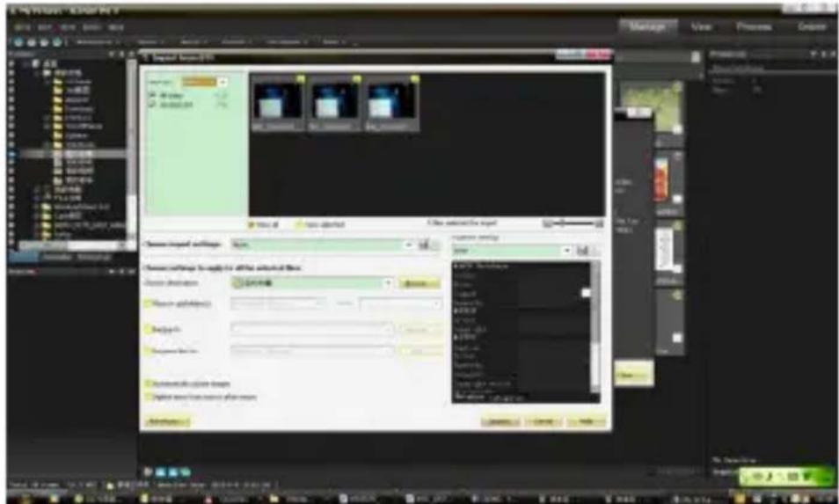The height and width of the screenshot is (504, 839).
Task: Click save icon beside metadata settings dropdown
Action: tap(582, 252)
